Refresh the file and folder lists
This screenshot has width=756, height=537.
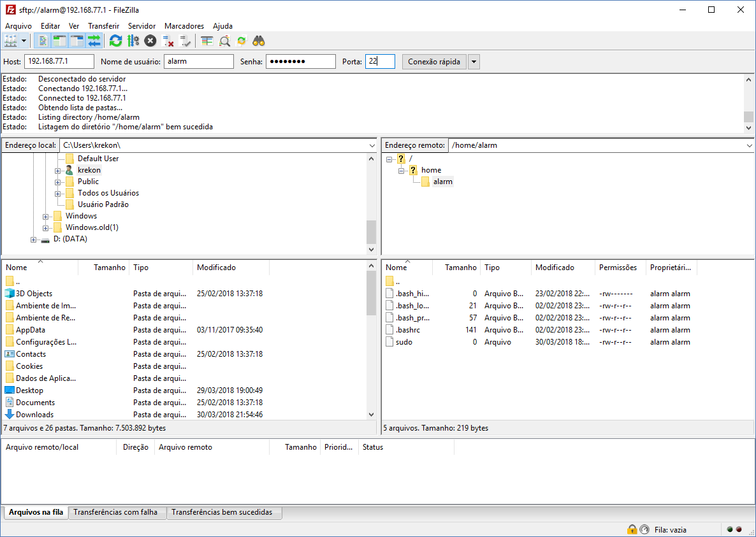[116, 41]
